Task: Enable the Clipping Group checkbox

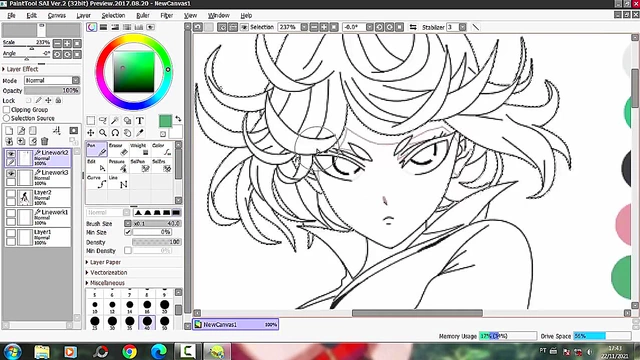Action: click(6, 109)
